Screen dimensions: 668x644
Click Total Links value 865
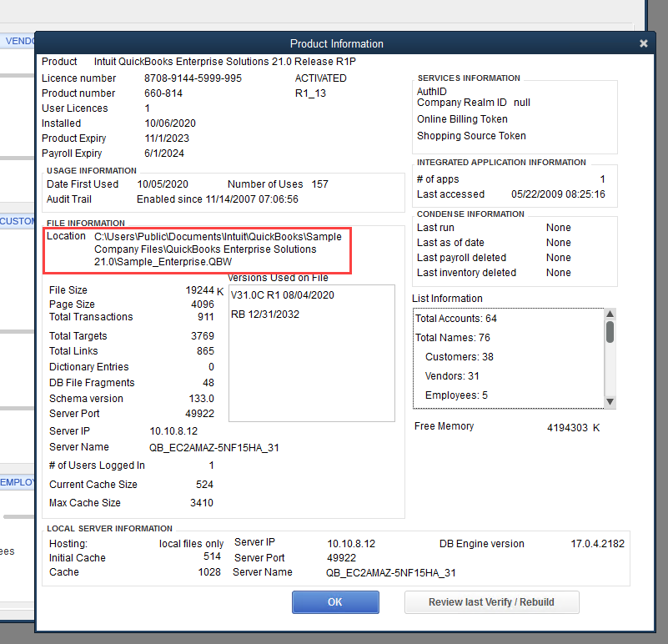point(205,351)
